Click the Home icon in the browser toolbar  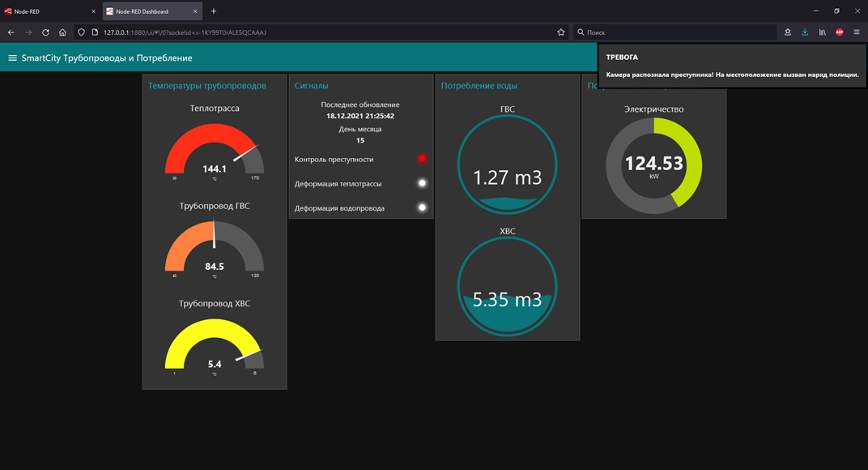[62, 32]
